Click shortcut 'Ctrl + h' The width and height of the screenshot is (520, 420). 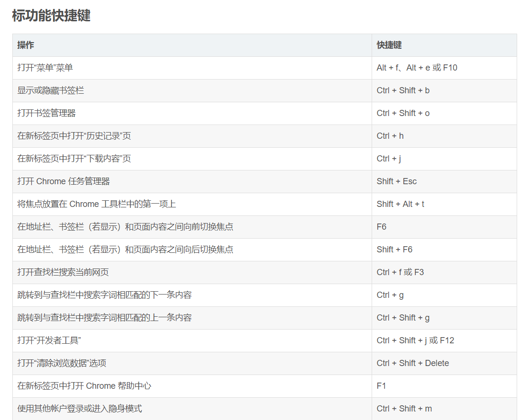coord(390,136)
